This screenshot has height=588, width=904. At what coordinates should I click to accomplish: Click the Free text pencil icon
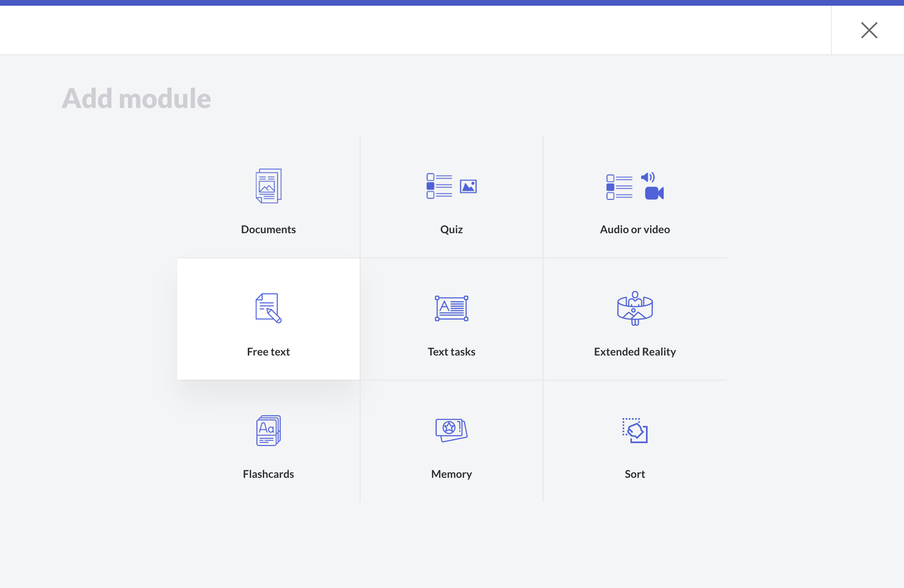(x=269, y=308)
